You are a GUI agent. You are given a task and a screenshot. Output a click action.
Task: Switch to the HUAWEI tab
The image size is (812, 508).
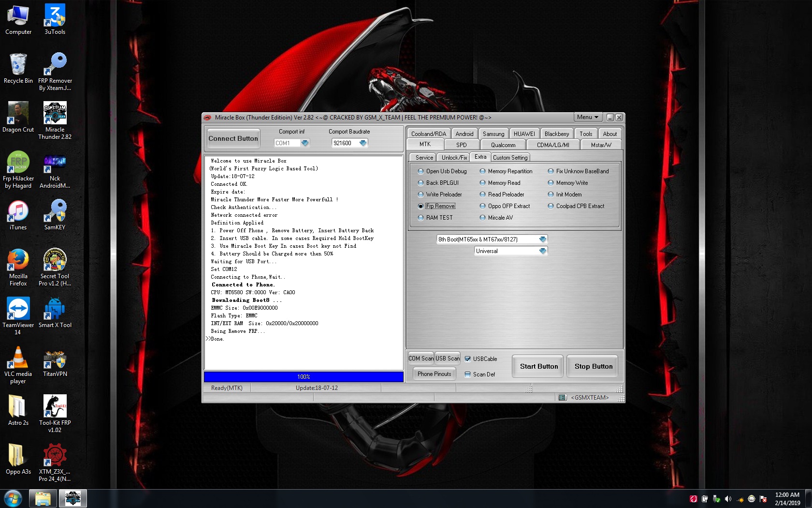(524, 134)
